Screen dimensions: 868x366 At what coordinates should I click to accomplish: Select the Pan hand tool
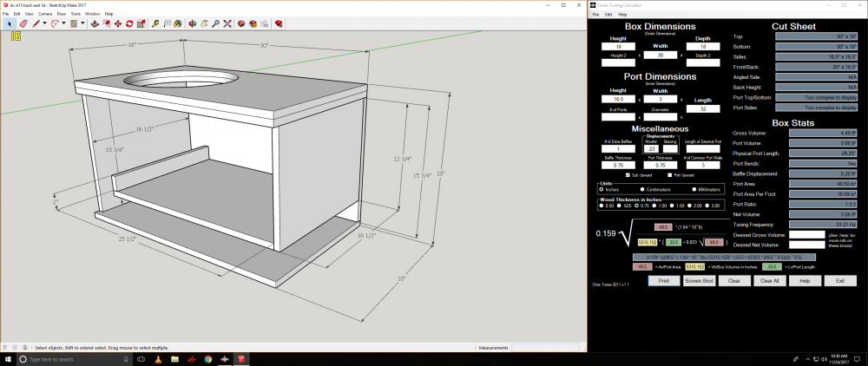pyautogui.click(x=204, y=23)
